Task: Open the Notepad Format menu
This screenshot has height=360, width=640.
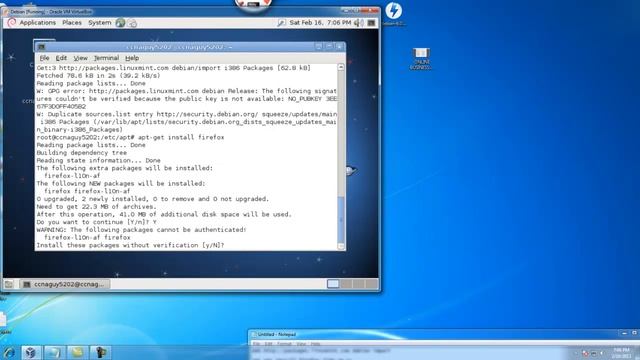Action: point(284,344)
